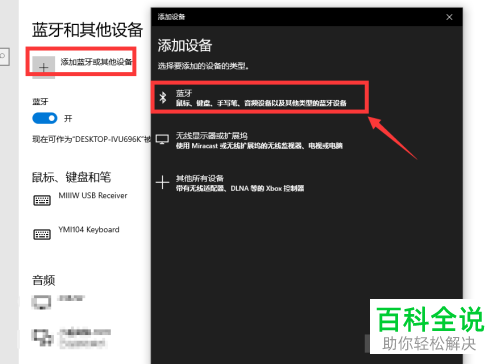
Task: Click the Bluetooth symbol icon in the dialog
Action: coord(163,97)
